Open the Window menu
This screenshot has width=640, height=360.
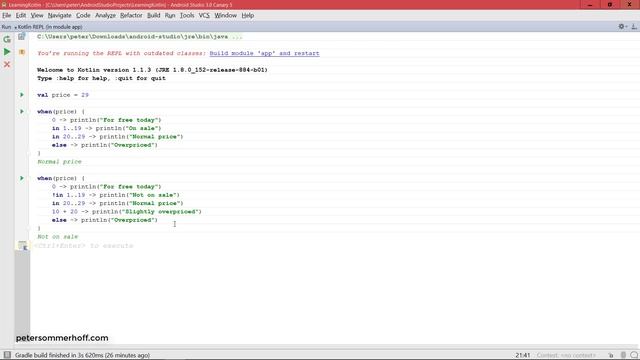pos(225,15)
